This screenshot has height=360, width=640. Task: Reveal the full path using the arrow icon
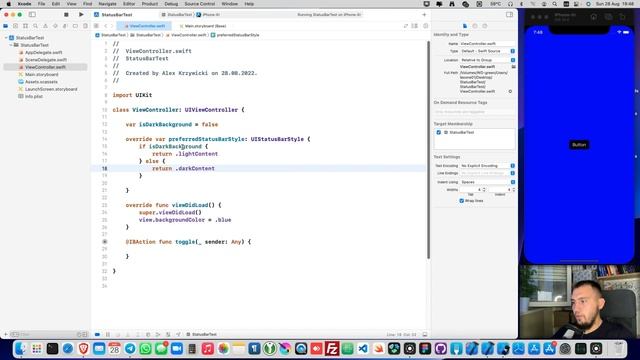pyautogui.click(x=510, y=91)
